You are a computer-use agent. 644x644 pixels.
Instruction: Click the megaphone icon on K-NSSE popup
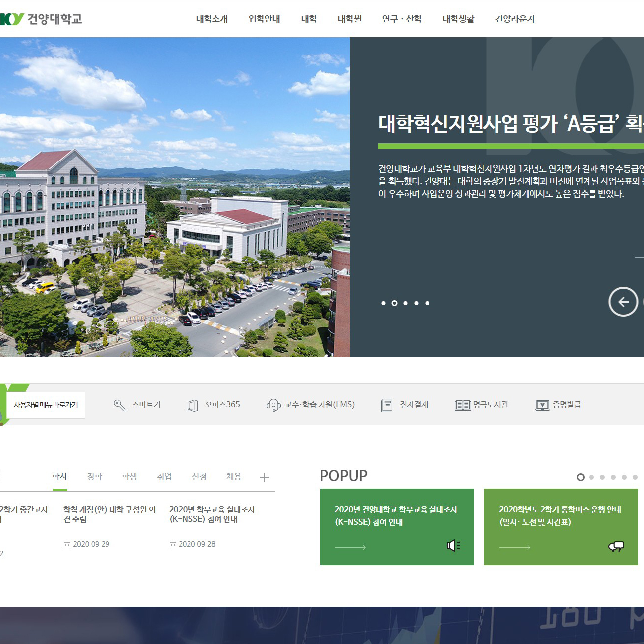pos(453,546)
